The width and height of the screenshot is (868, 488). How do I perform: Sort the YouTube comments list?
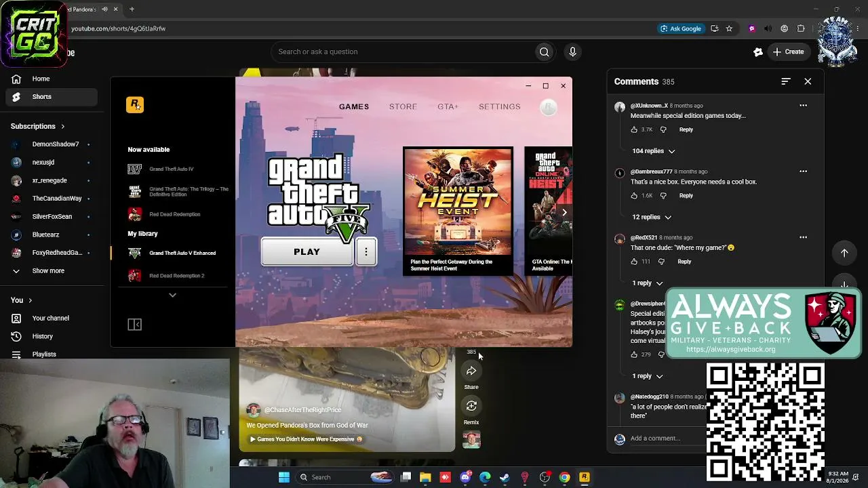[x=786, y=81]
